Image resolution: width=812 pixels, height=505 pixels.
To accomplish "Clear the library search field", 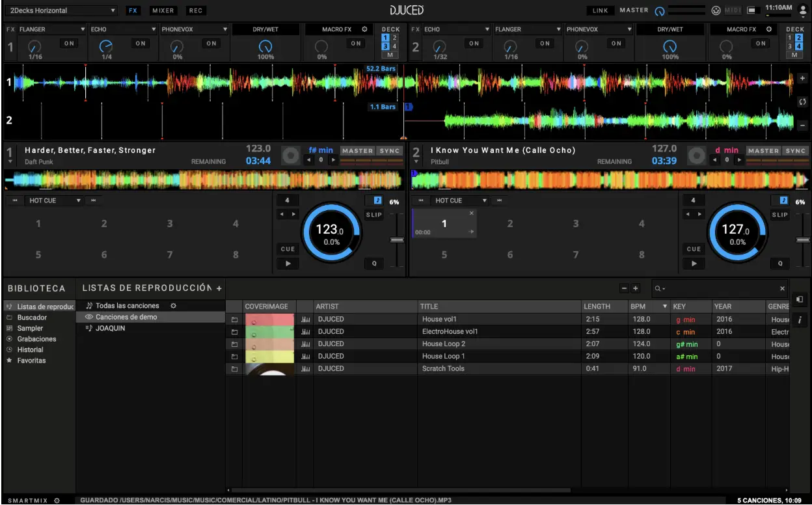I will [x=782, y=288].
